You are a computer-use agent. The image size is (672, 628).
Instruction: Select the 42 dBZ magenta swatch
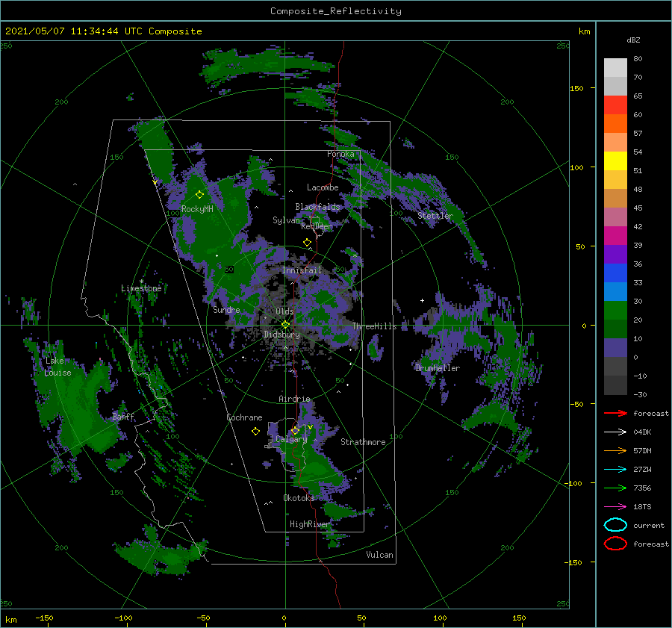pyautogui.click(x=615, y=235)
